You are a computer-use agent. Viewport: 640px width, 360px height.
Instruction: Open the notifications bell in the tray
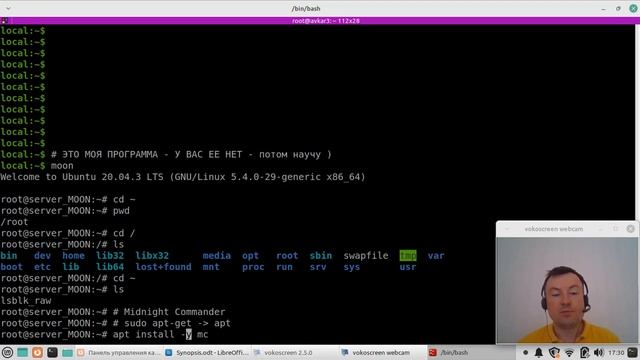pyautogui.click(x=539, y=352)
